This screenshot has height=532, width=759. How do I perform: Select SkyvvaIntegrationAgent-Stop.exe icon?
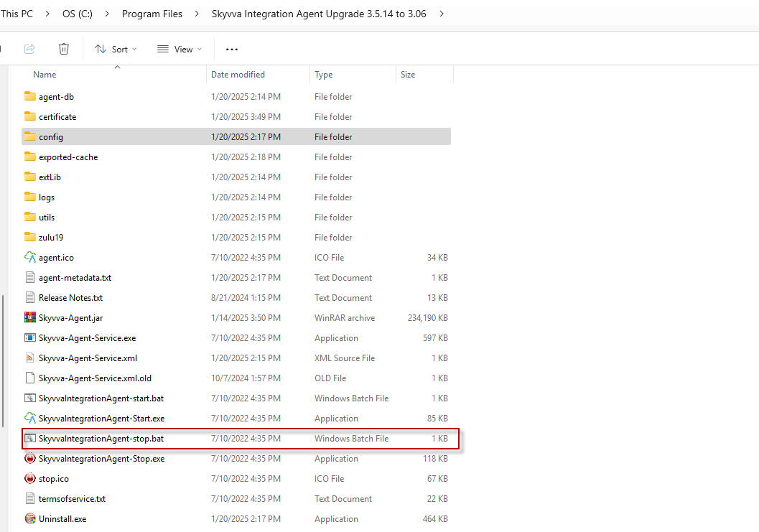pos(30,458)
